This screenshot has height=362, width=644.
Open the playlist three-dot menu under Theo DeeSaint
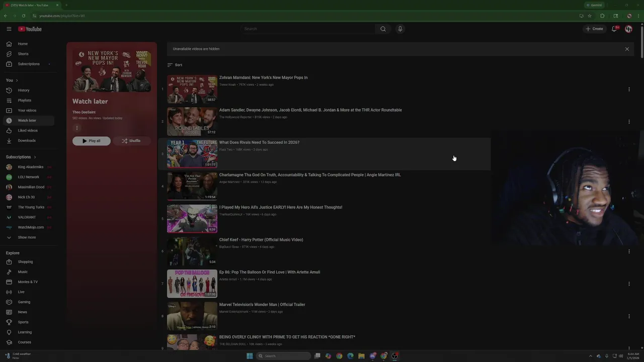(x=77, y=128)
